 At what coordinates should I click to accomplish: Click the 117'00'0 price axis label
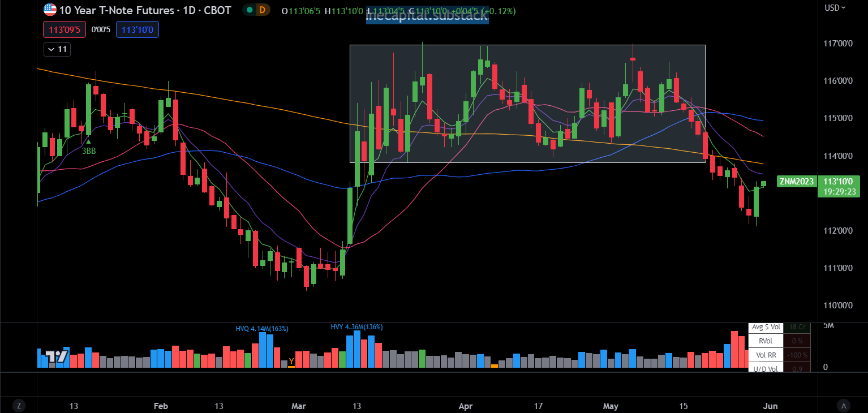coord(838,44)
